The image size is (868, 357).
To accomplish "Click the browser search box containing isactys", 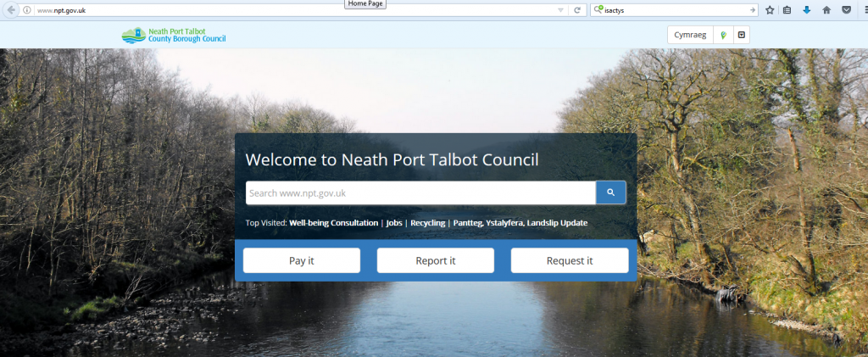I will (676, 10).
